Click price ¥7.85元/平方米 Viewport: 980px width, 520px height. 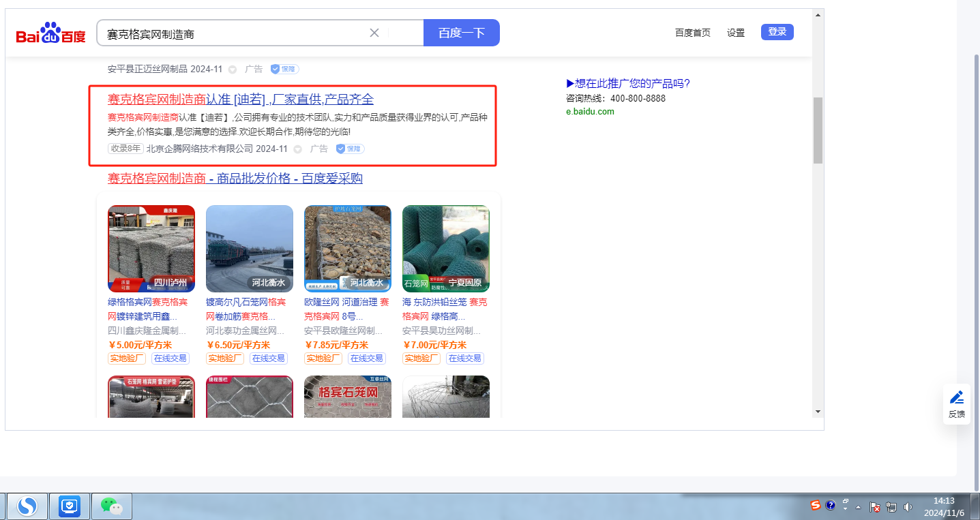click(337, 345)
